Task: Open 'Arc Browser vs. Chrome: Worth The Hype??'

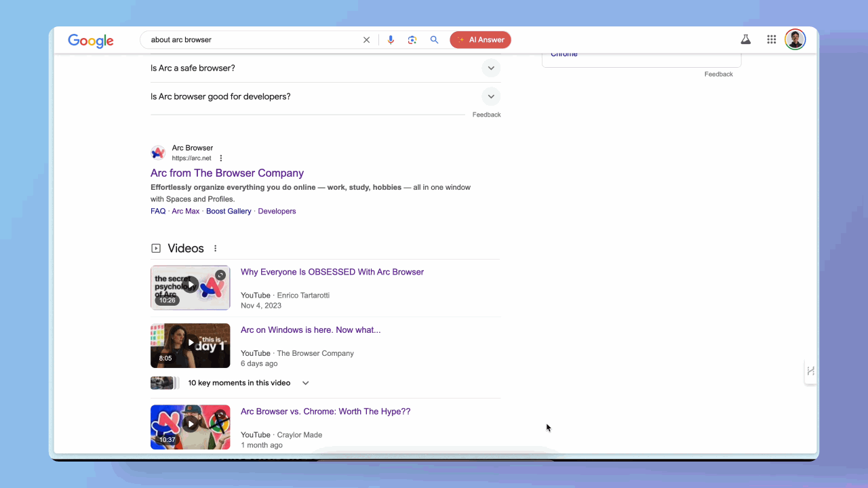Action: (325, 411)
